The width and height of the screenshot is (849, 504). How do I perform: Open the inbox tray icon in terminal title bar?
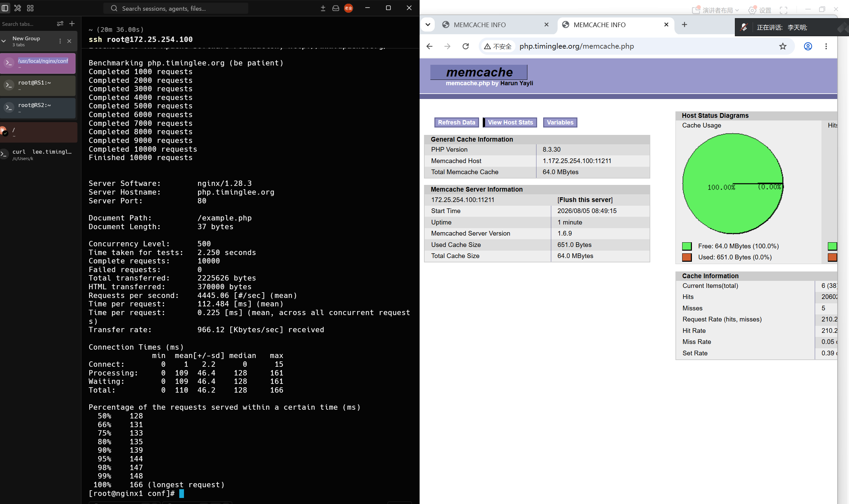[x=336, y=8]
